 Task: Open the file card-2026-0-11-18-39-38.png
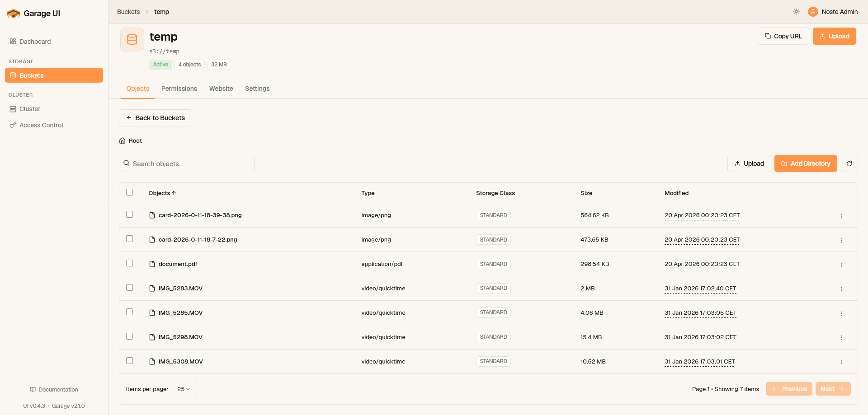(200, 215)
